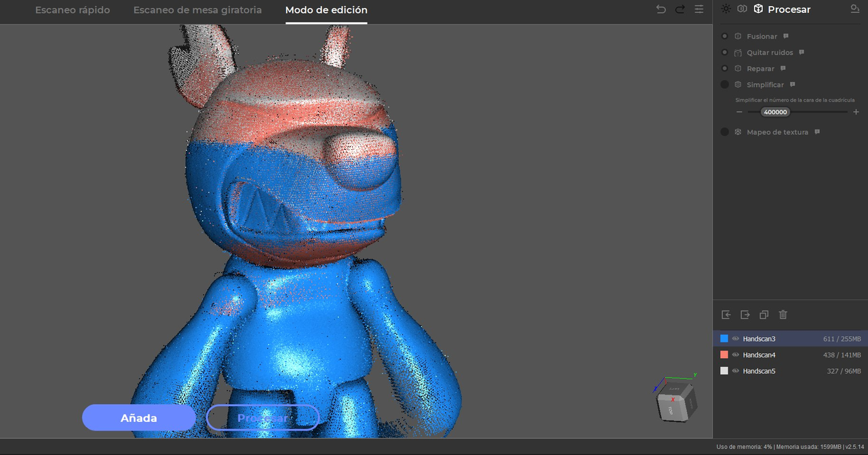Open the Escaneo de mesa giratoria tab
868x455 pixels.
tap(197, 10)
